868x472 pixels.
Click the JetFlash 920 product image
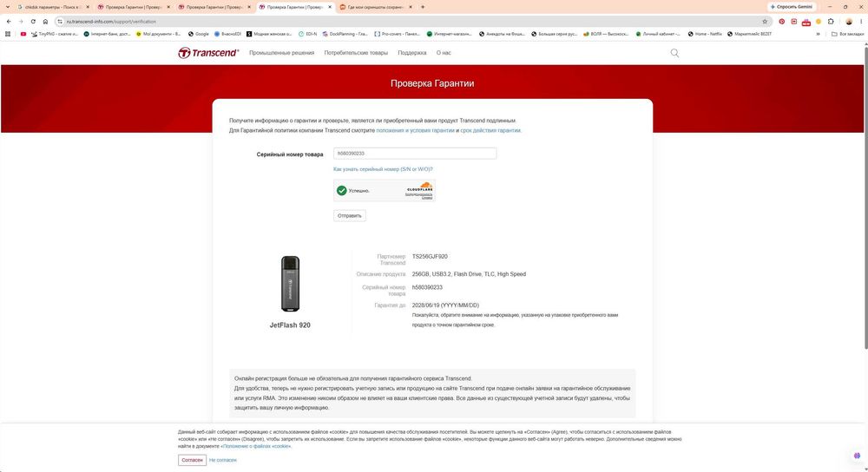(x=290, y=284)
